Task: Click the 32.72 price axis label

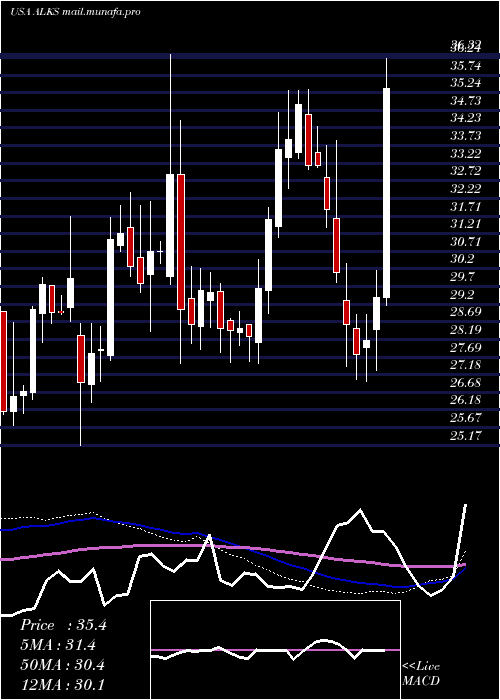Action: click(466, 171)
